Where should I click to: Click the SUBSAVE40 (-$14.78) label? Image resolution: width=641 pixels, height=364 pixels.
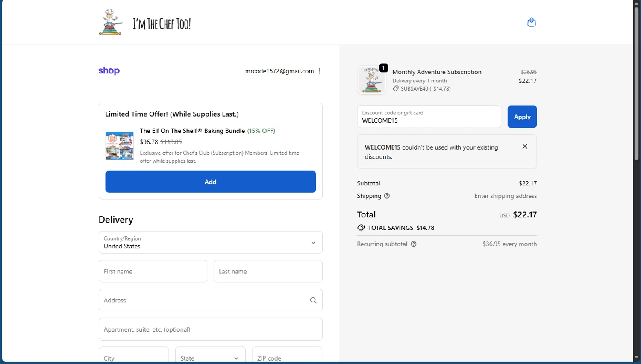pyautogui.click(x=426, y=89)
